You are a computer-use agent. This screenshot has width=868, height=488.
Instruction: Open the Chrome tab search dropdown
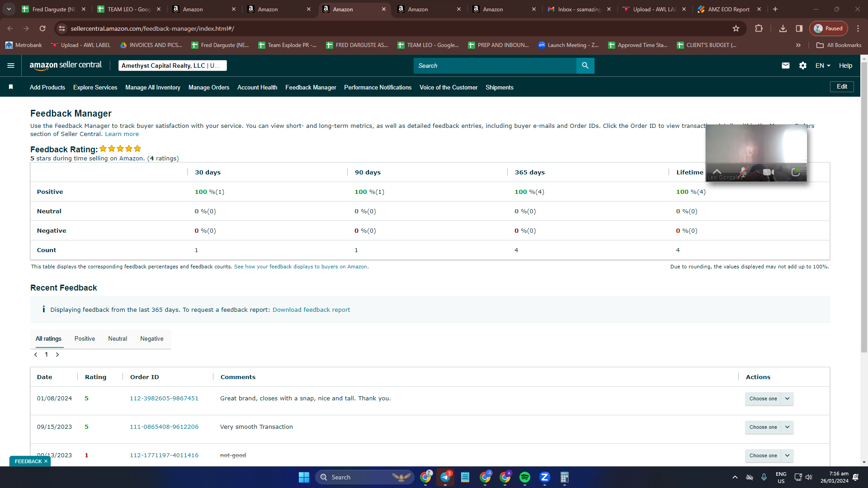pos(9,9)
